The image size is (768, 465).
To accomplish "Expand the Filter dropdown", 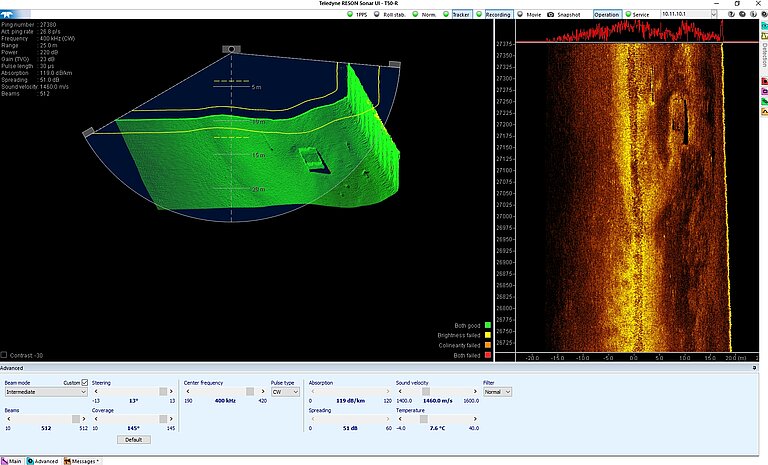I will [x=497, y=392].
